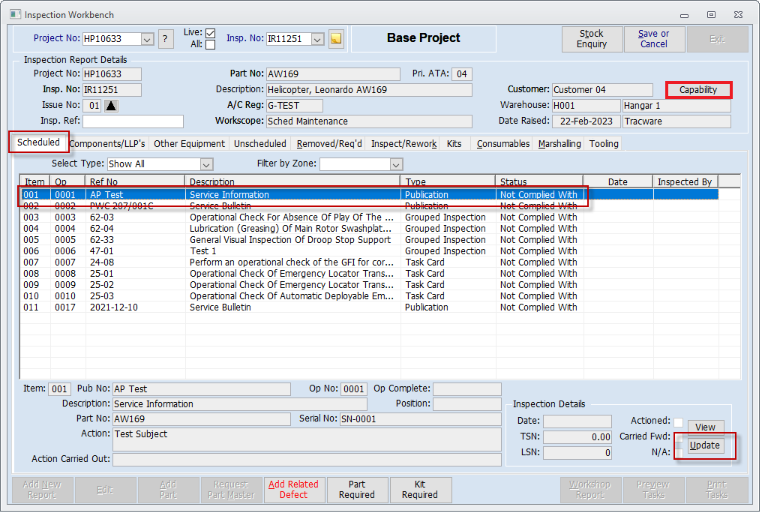Click the Kit Required button
760x512 pixels.
pos(420,490)
